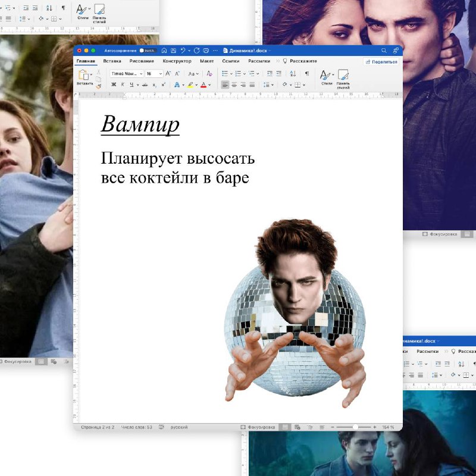Open the Панель стилей styles pane
Screen dimensions: 476x476
click(343, 79)
